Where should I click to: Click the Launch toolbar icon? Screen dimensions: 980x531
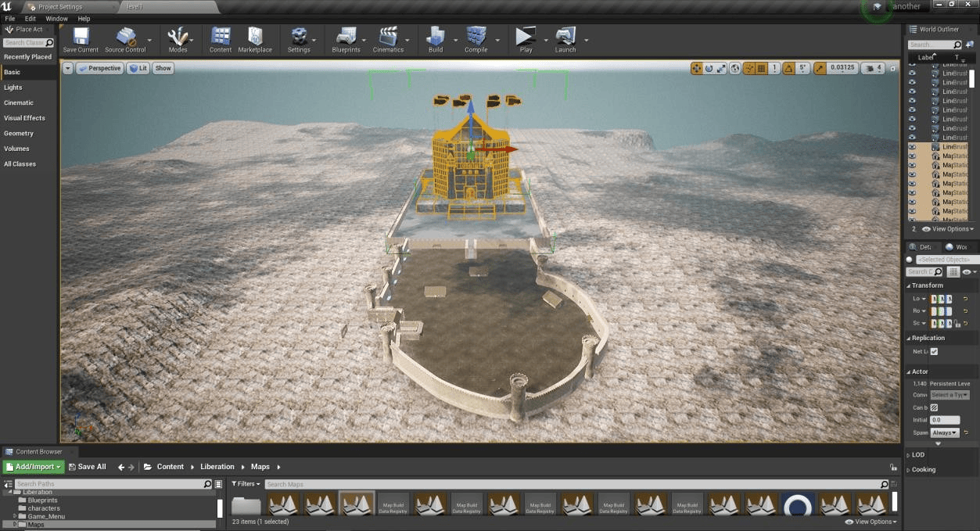565,39
